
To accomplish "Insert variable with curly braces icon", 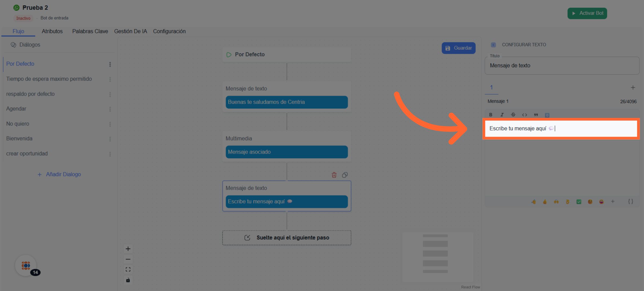I will pos(631,202).
